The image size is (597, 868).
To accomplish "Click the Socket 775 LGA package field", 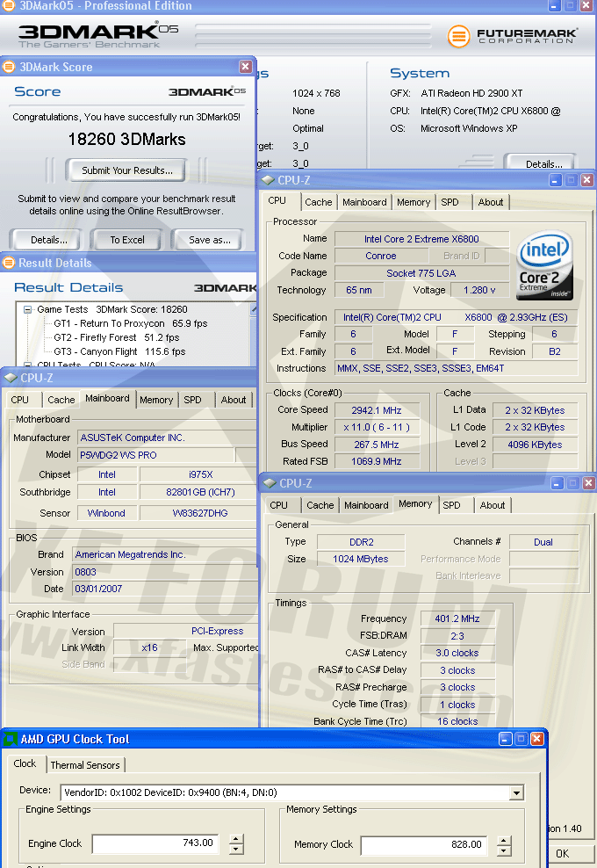I will point(421,273).
